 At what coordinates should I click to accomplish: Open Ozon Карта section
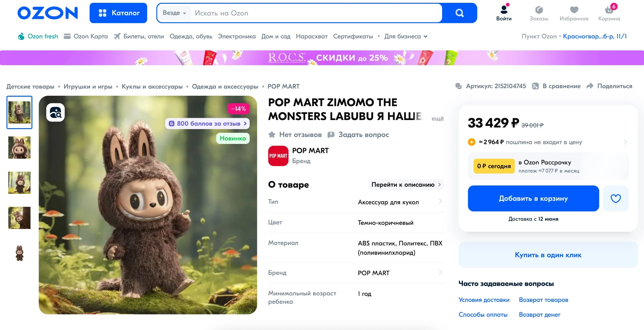pos(86,36)
